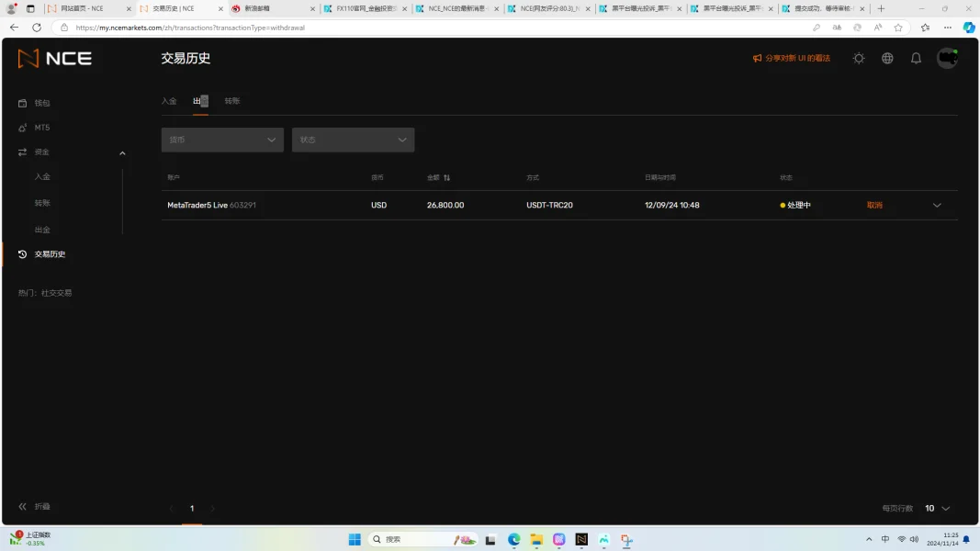Open the 货币 currency filter dropdown
This screenshot has height=551, width=980.
[x=222, y=140]
